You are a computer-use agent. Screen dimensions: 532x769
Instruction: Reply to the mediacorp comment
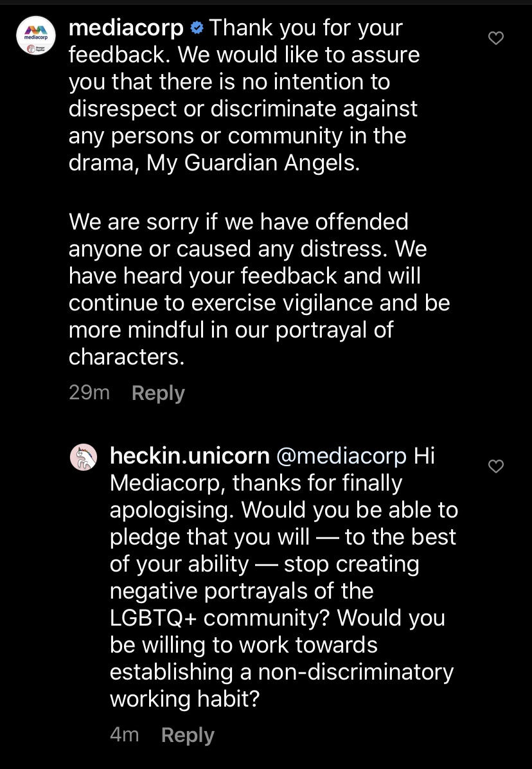[158, 393]
